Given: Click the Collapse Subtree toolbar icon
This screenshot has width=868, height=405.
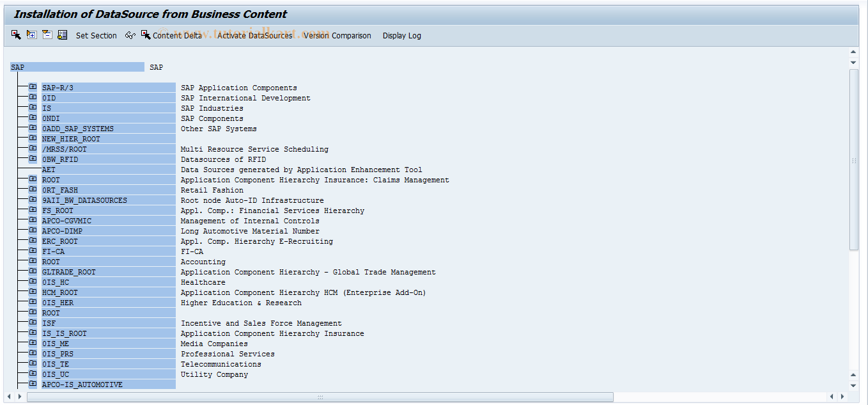Looking at the screenshot, I should click(x=47, y=35).
